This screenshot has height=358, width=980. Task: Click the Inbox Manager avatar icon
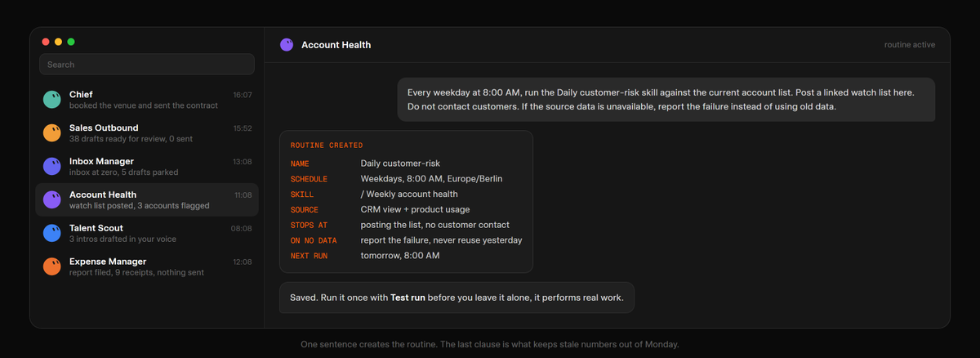point(51,167)
